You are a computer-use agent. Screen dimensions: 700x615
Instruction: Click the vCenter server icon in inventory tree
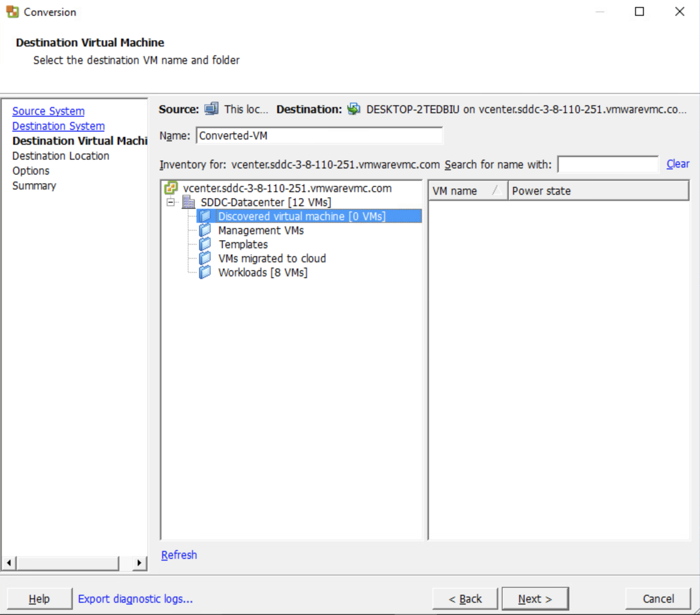(x=171, y=188)
